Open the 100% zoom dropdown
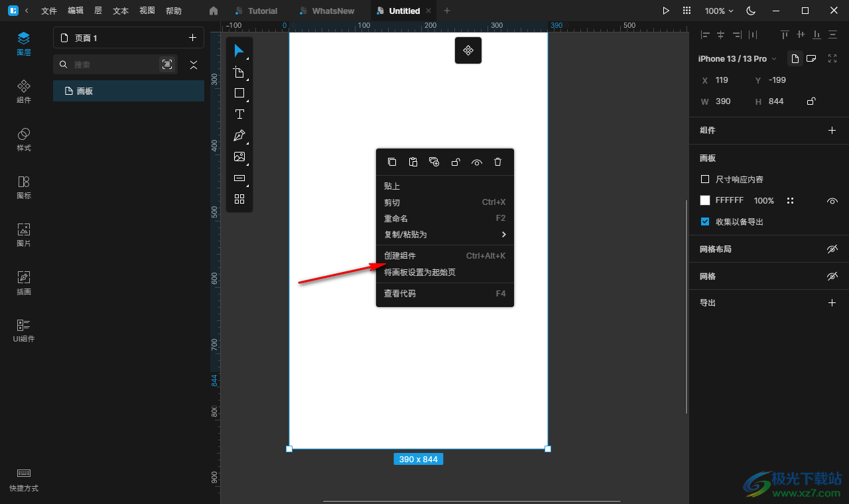 719,11
